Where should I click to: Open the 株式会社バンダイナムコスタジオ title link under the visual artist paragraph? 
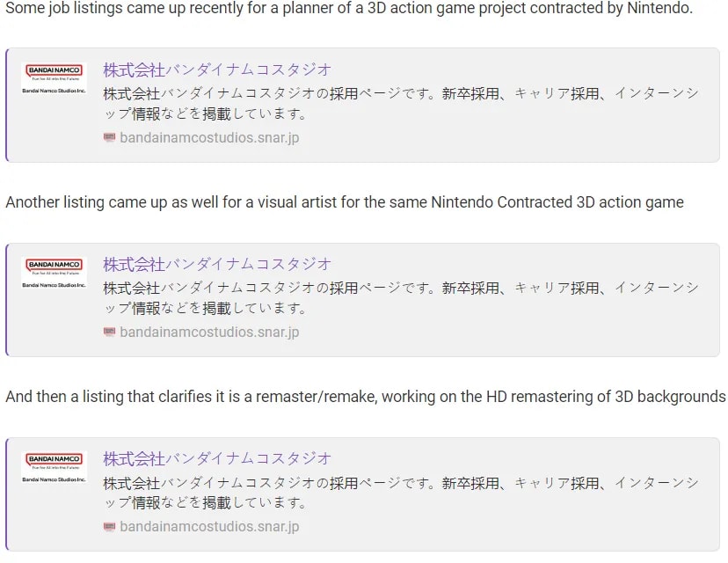click(x=217, y=264)
